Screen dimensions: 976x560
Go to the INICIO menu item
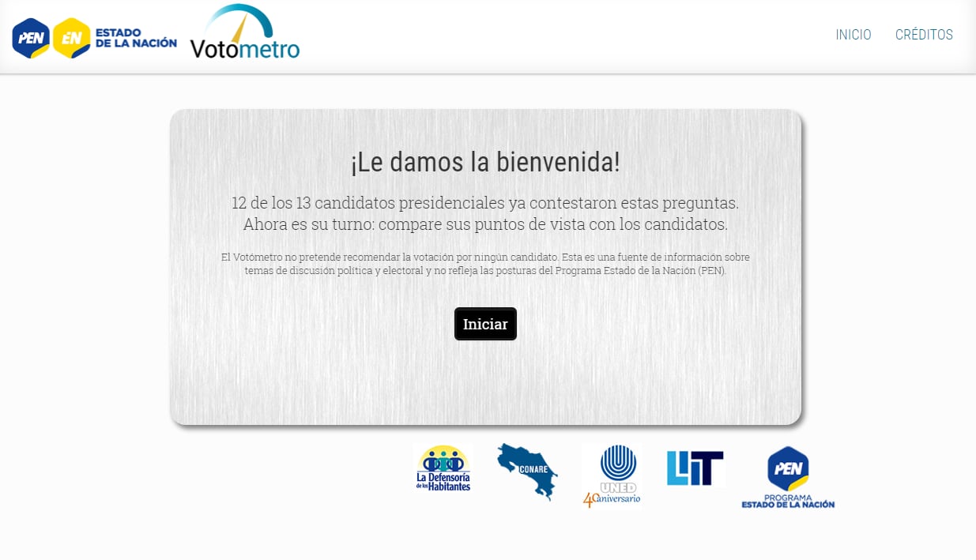854,35
